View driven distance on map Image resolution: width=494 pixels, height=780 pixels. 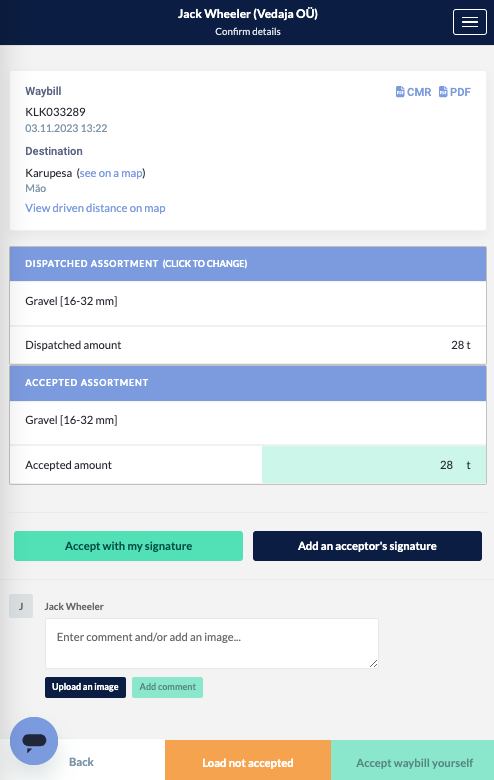(x=96, y=208)
